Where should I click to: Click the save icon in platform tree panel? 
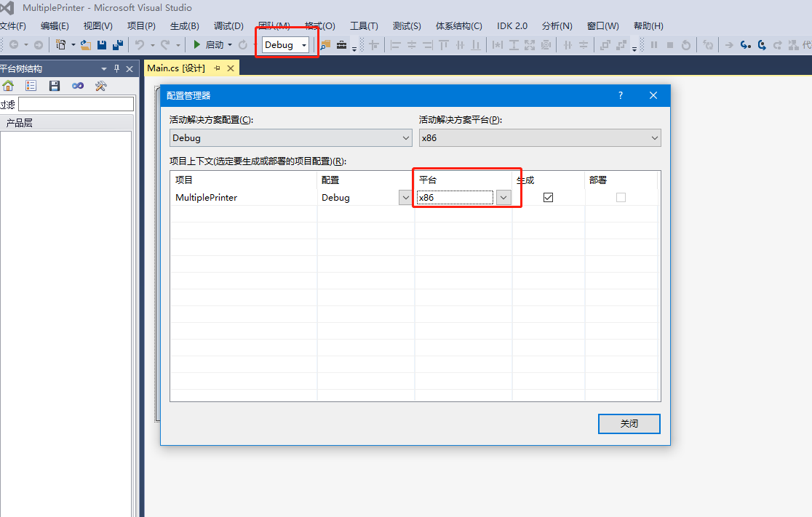pyautogui.click(x=55, y=86)
